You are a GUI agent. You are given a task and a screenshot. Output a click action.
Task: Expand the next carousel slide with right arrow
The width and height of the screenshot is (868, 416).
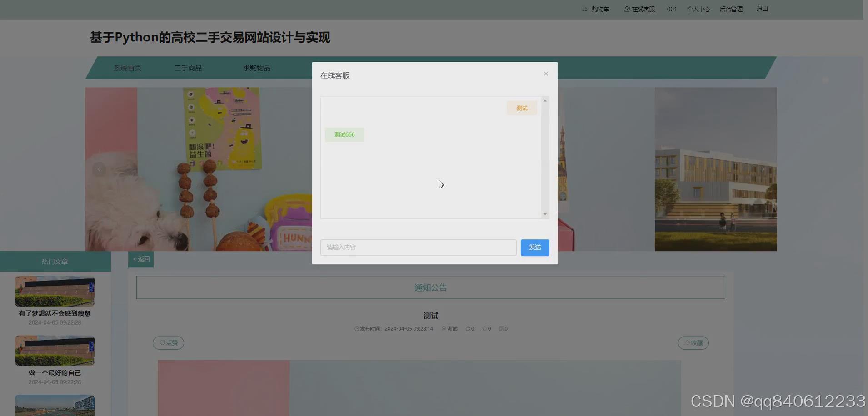click(x=763, y=169)
